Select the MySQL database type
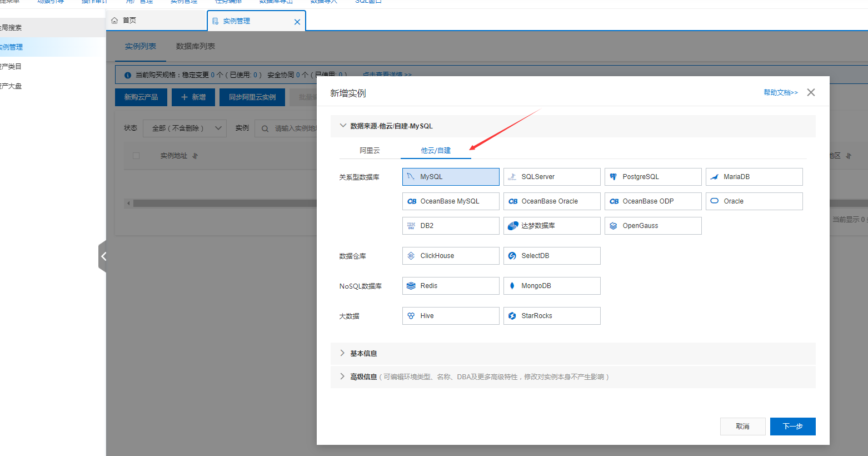The height and width of the screenshot is (456, 868). coord(451,177)
